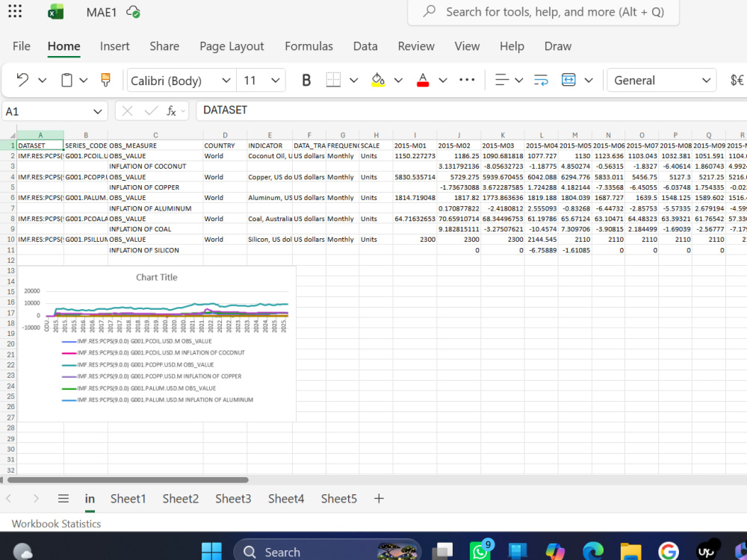The image size is (747, 560).
Task: Add a new sheet with plus
Action: [379, 499]
